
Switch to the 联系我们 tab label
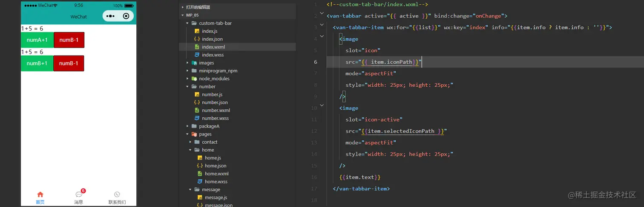pyautogui.click(x=117, y=202)
